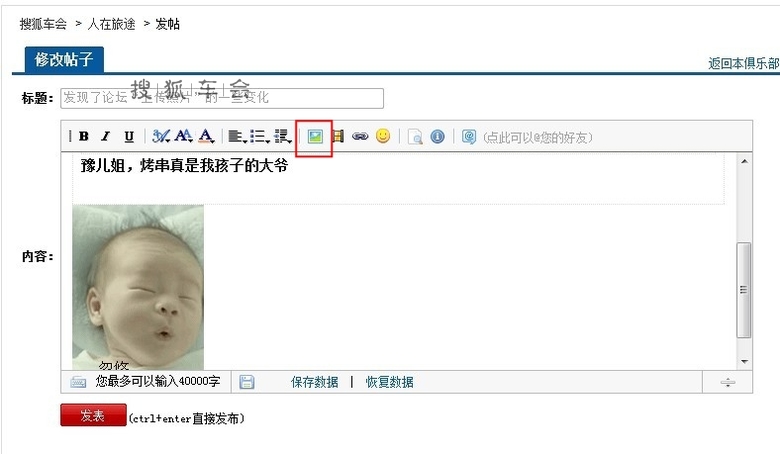The image size is (780, 454).
Task: Toggle italic text formatting
Action: click(105, 136)
